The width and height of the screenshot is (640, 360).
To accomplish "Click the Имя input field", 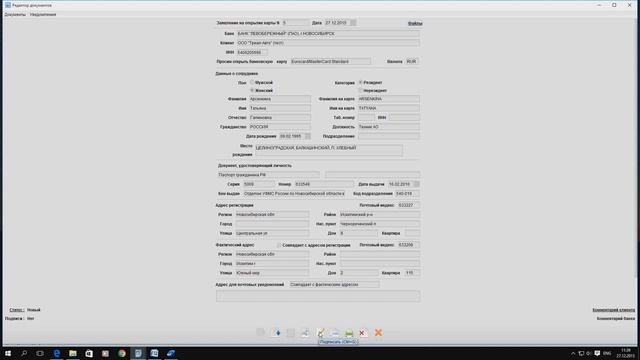I will [280, 109].
